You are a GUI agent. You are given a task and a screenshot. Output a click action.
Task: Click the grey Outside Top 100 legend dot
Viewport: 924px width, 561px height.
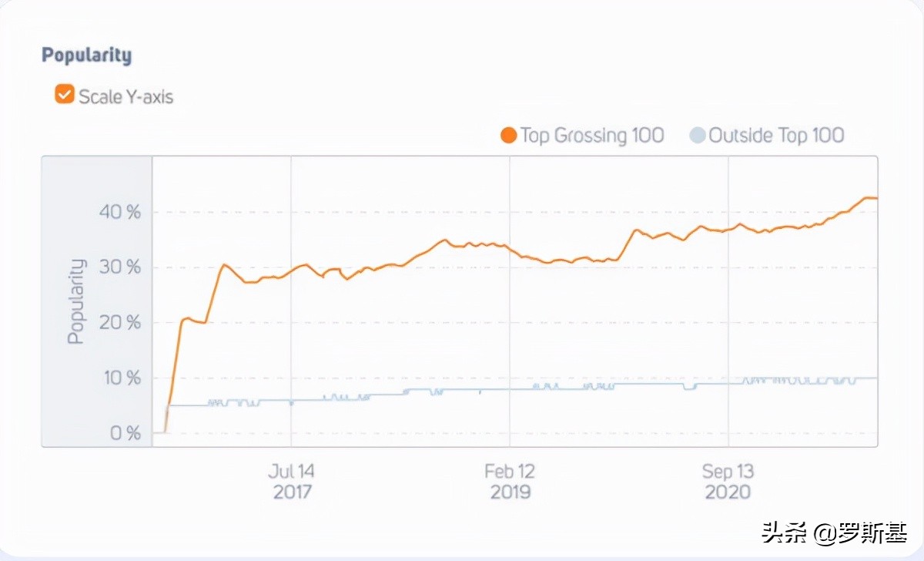coord(698,136)
